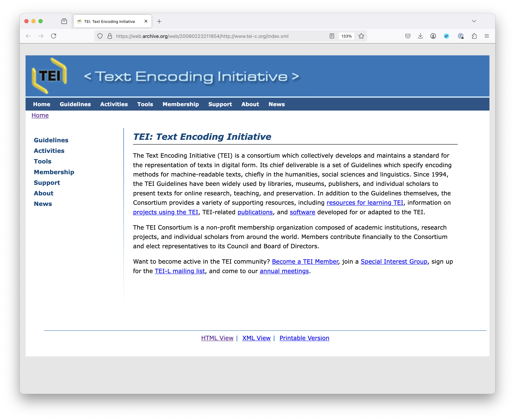515x420 pixels.
Task: Select Membership in the top navigation bar
Action: pyautogui.click(x=181, y=104)
